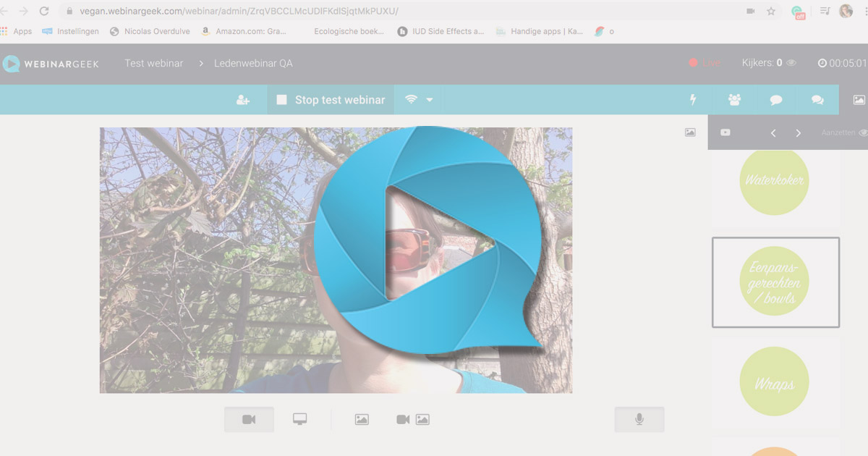Screen dimensions: 868x456
Task: Reload the browser page
Action: click(x=44, y=11)
